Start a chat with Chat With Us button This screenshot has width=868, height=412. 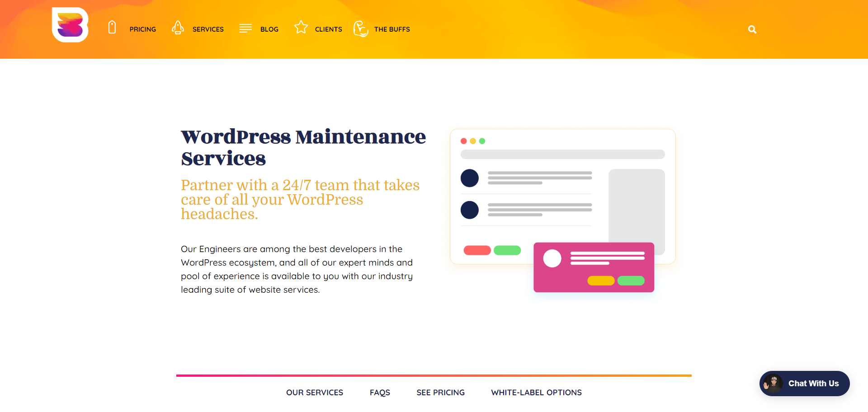(x=813, y=384)
